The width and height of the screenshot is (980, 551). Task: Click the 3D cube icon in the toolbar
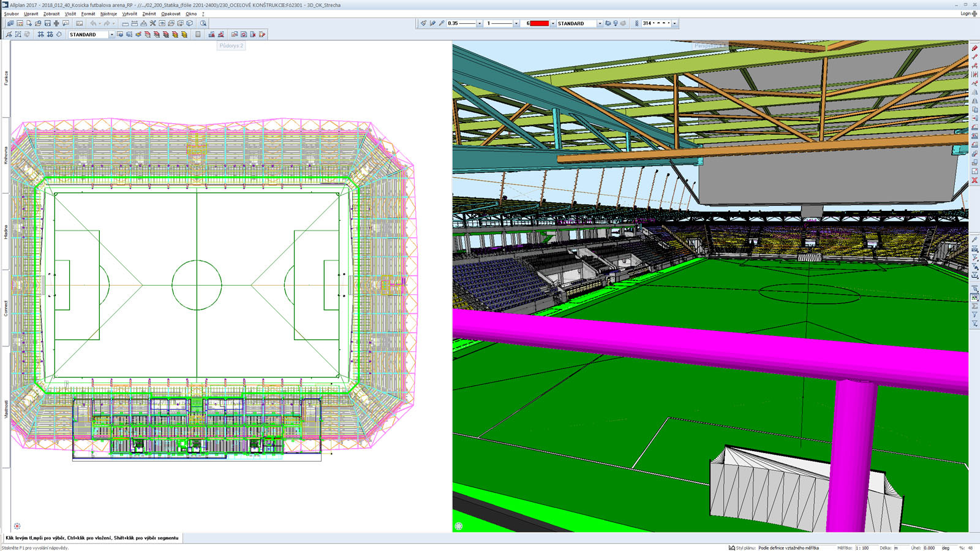pos(190,23)
